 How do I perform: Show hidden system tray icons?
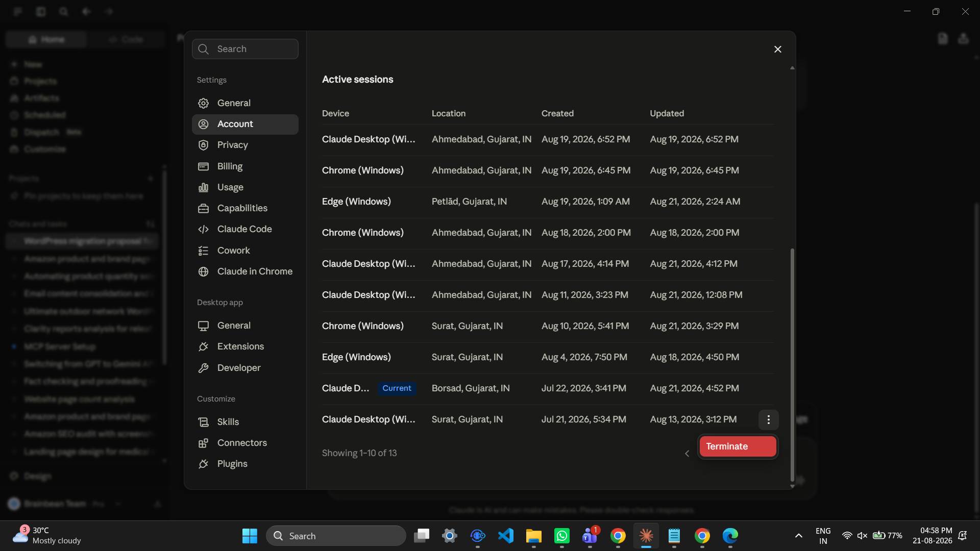click(x=798, y=536)
